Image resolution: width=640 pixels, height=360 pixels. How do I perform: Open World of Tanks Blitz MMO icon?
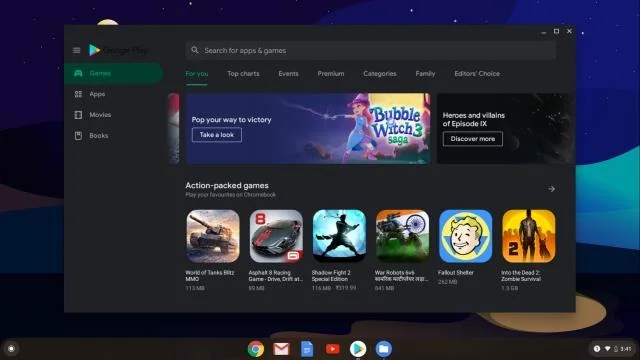[213, 236]
